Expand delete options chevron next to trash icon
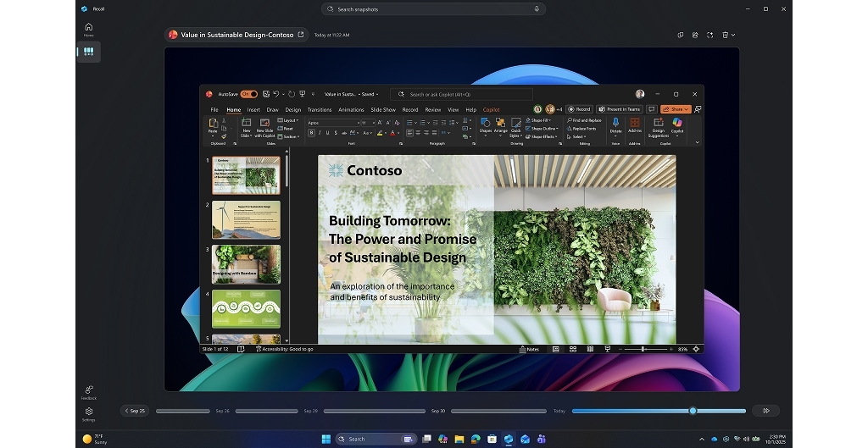Viewport: 868px width, 448px height. tap(733, 35)
